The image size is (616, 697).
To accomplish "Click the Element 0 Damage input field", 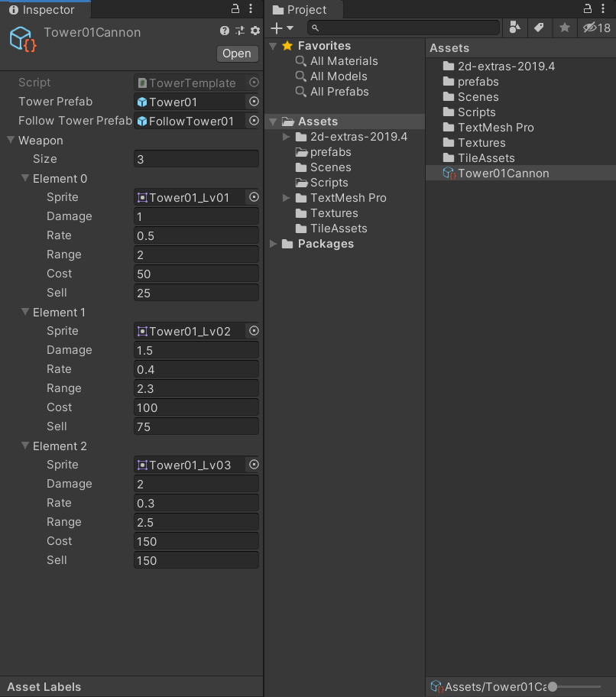I will (196, 216).
